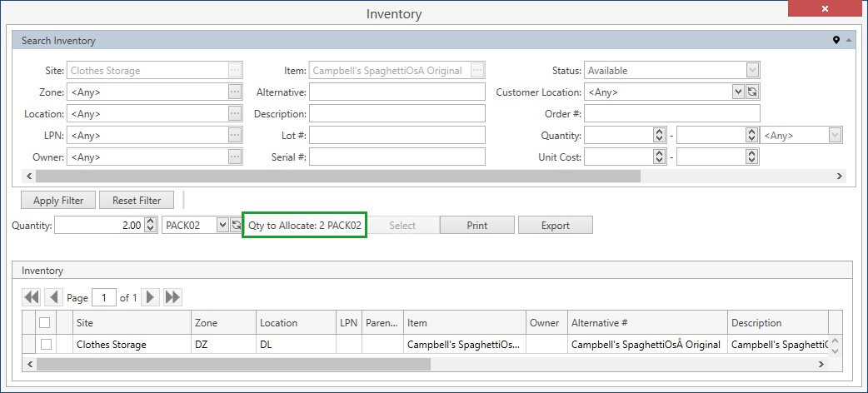Refresh the Customer Location list

pos(751,92)
